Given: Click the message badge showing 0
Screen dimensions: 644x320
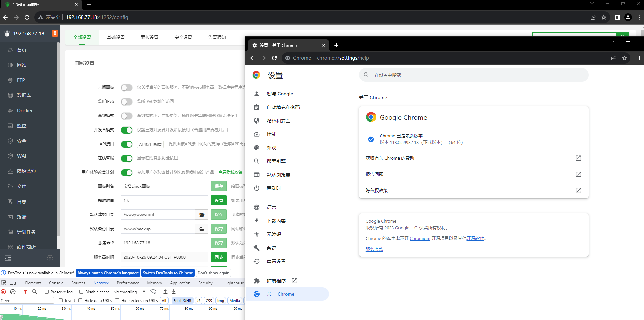Looking at the screenshot, I should tap(55, 33).
